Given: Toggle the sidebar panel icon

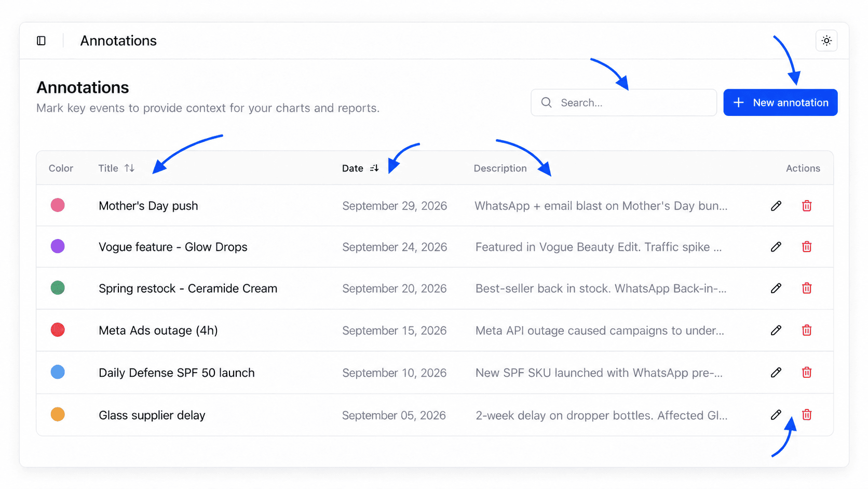Looking at the screenshot, I should click(41, 41).
